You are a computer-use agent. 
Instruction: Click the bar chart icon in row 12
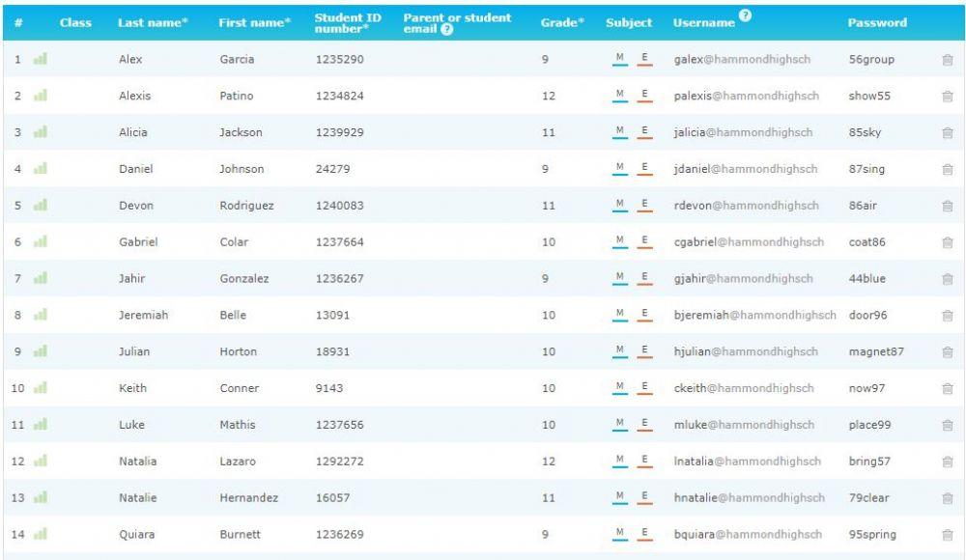40,462
